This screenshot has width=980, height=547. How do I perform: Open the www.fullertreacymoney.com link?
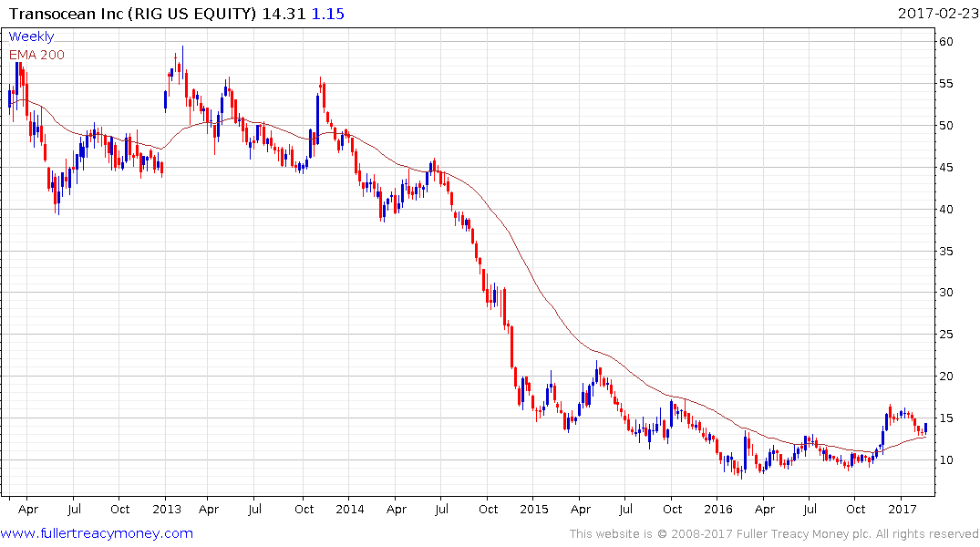click(x=97, y=533)
